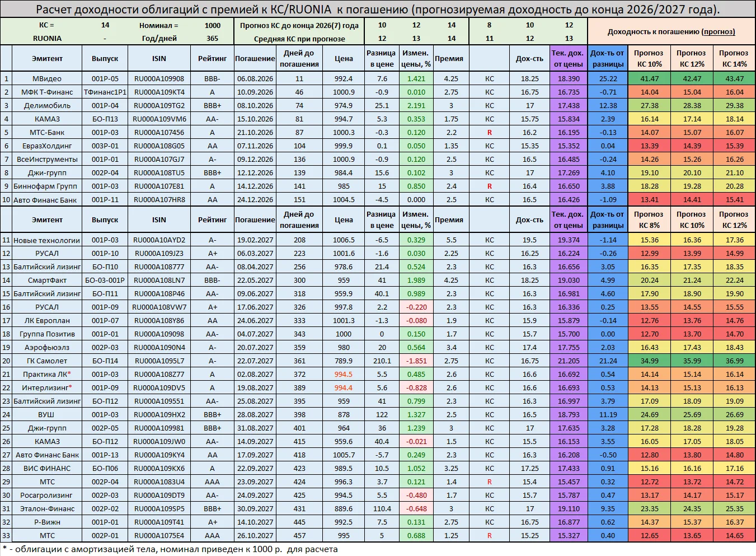Click 'Доходность к погашению (прогноз)' header
Image resolution: width=756 pixels, height=556 pixels.
coord(671,32)
